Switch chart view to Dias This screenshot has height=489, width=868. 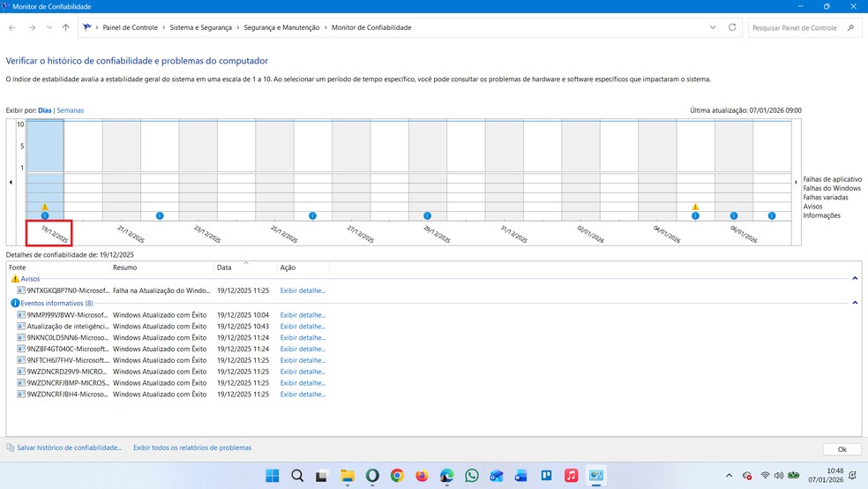[45, 110]
